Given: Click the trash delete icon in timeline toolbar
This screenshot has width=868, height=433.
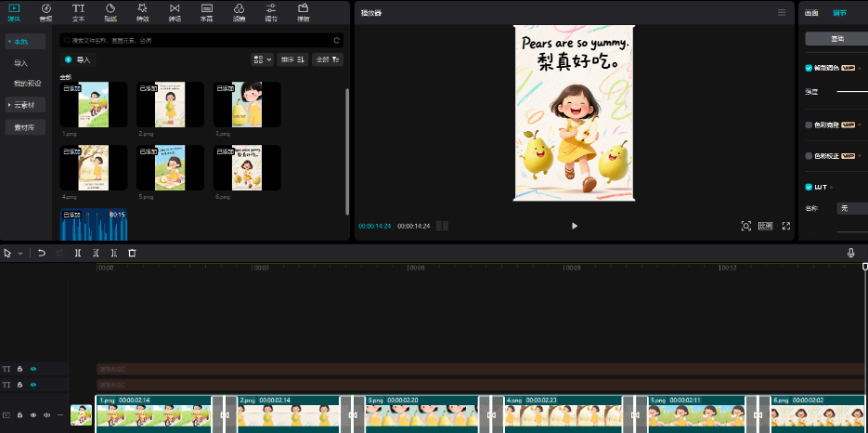Looking at the screenshot, I should 132,253.
